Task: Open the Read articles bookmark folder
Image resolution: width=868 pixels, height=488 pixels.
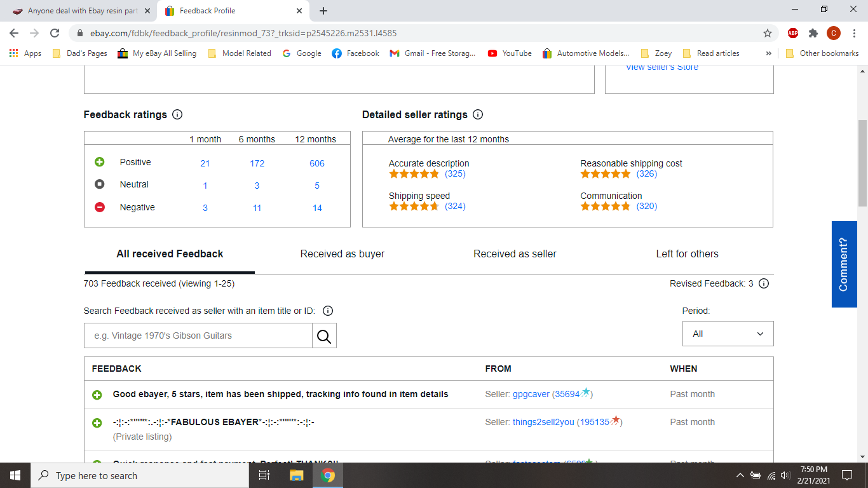Action: coord(711,53)
